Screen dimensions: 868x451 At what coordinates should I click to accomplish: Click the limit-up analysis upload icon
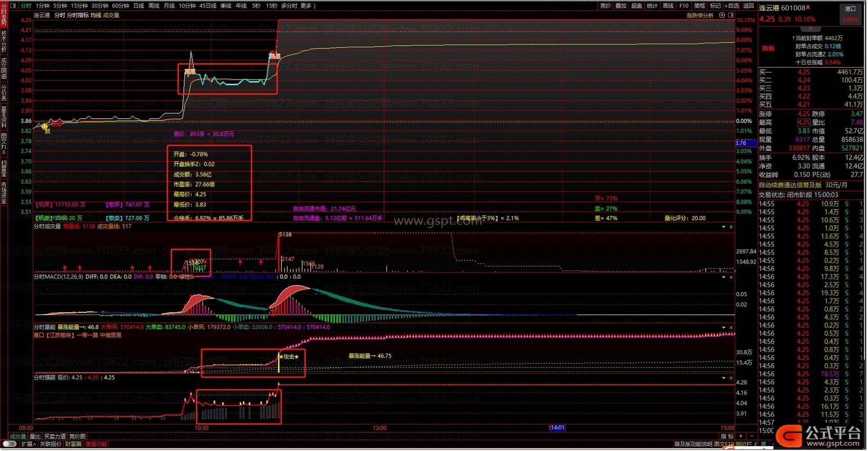pyautogui.click(x=722, y=15)
